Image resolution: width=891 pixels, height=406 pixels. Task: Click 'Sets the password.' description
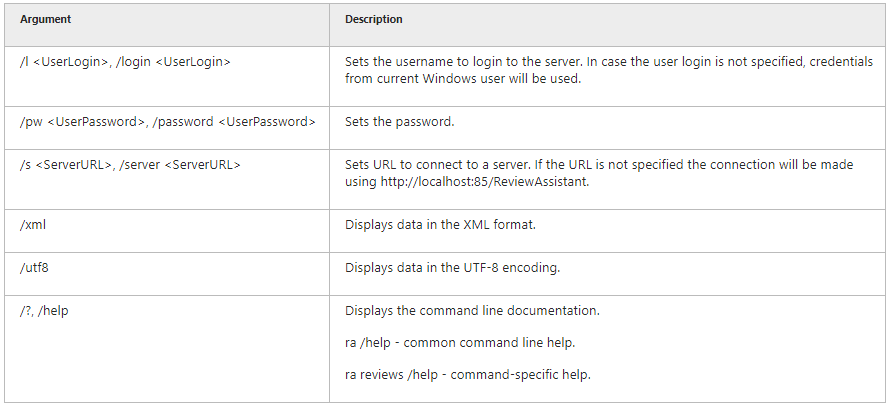tap(399, 122)
